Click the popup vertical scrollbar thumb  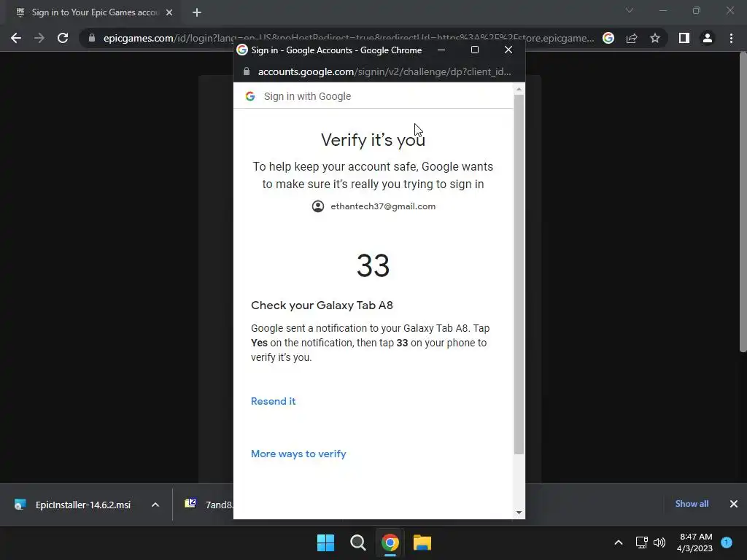(519, 274)
